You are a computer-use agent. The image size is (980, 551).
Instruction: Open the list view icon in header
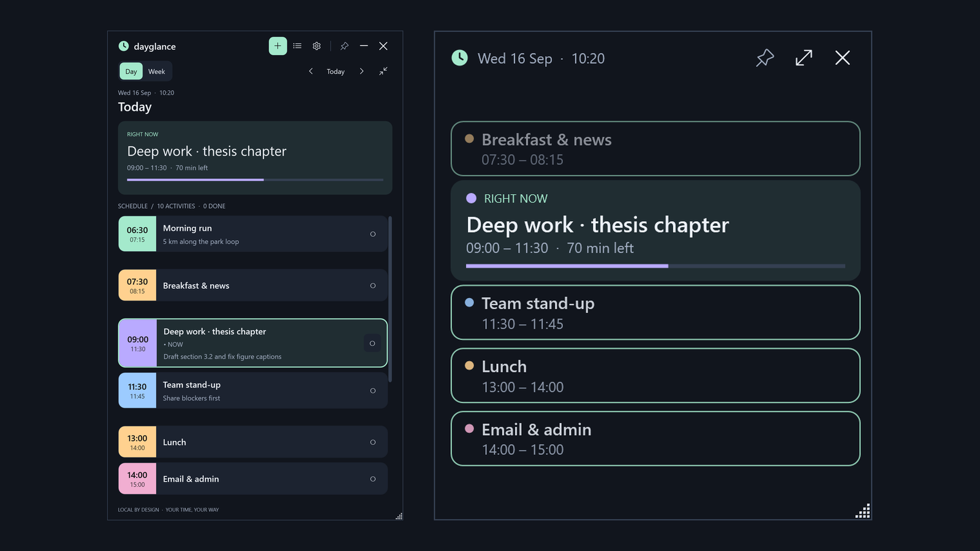click(x=297, y=46)
